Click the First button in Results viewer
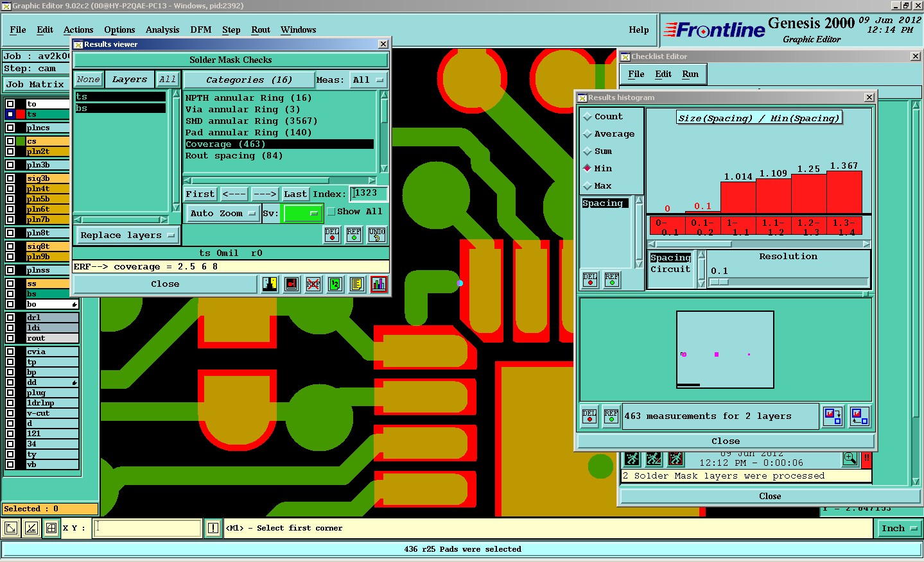Screen dimensions: 924x562 point(200,194)
